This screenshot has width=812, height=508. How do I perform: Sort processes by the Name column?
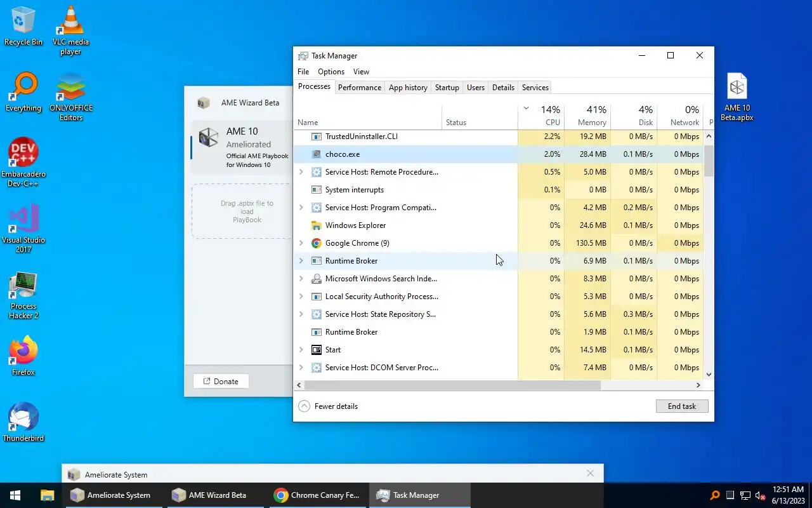[x=369, y=115]
